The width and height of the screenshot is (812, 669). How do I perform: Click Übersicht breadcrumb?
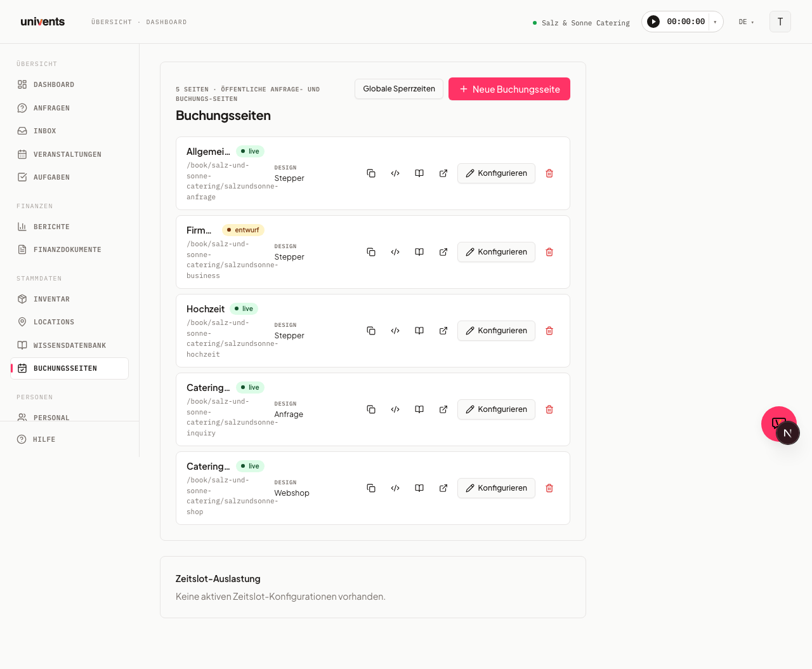112,22
